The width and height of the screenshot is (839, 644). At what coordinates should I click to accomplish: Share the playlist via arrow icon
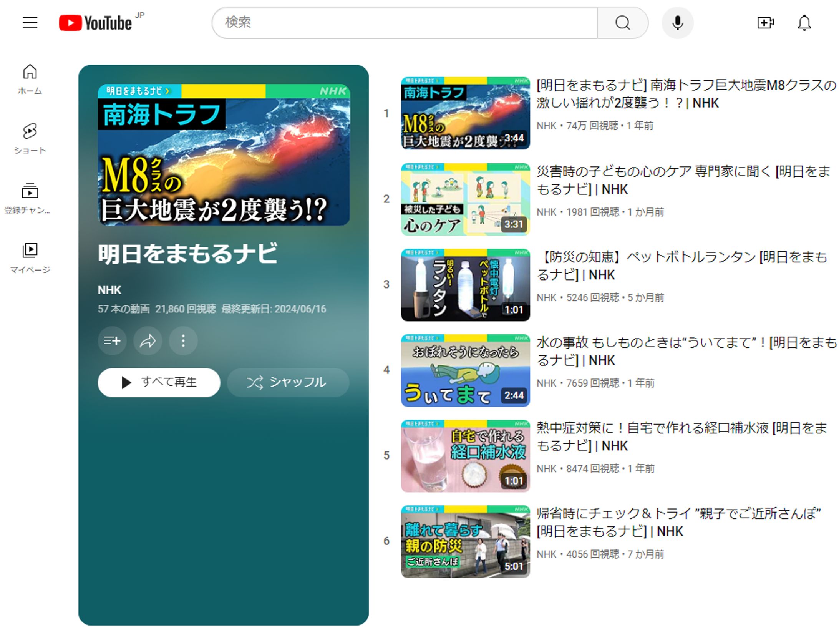[148, 340]
